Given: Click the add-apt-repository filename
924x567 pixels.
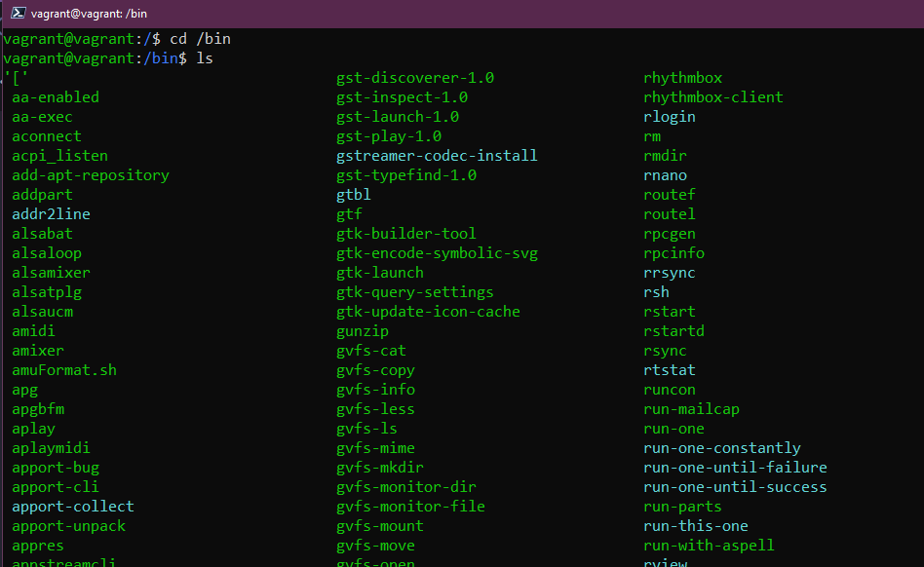Looking at the screenshot, I should coord(90,174).
